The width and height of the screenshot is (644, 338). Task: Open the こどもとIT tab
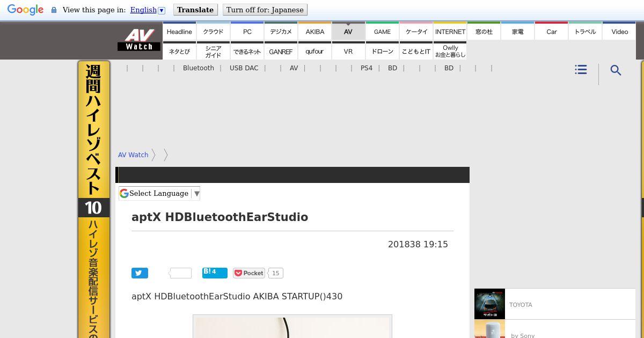pyautogui.click(x=416, y=51)
